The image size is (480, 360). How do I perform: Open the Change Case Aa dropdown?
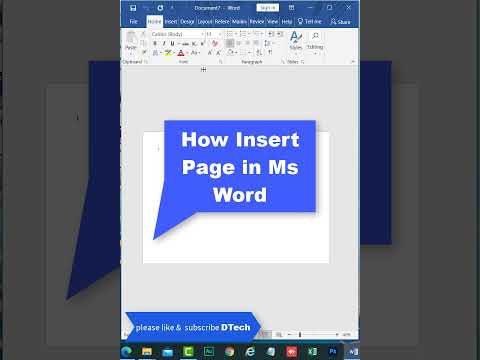tap(195, 53)
